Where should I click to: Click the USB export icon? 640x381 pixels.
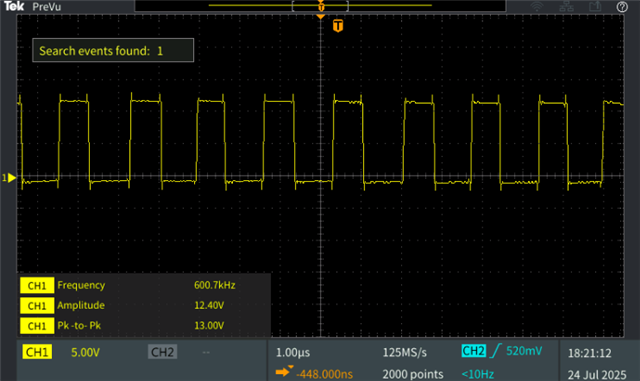[x=595, y=7]
